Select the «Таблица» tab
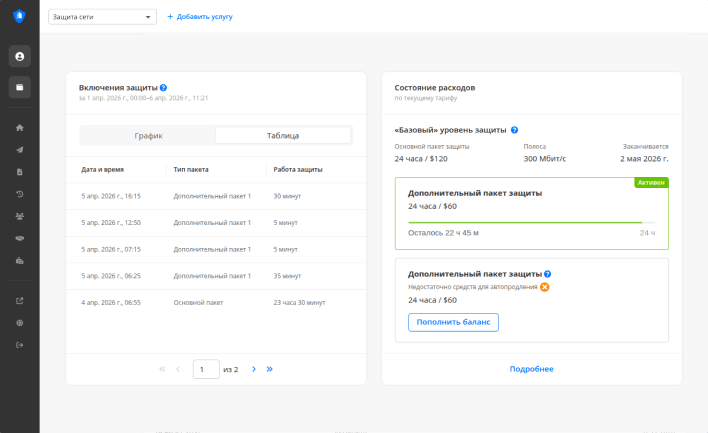 click(x=283, y=135)
